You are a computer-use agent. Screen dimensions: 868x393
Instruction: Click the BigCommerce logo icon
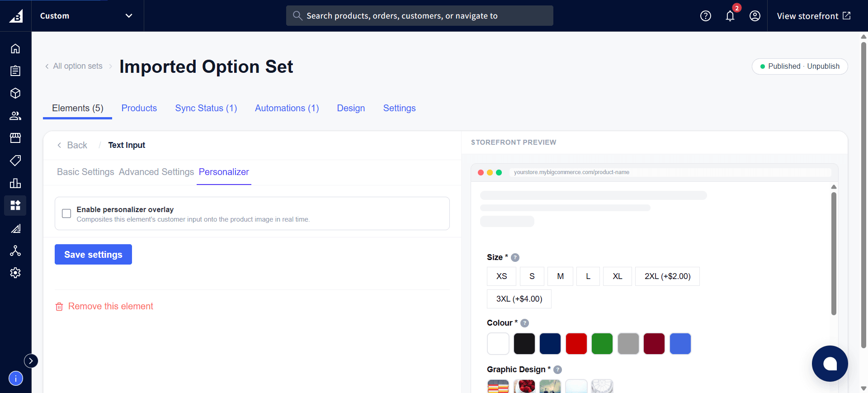pos(16,16)
